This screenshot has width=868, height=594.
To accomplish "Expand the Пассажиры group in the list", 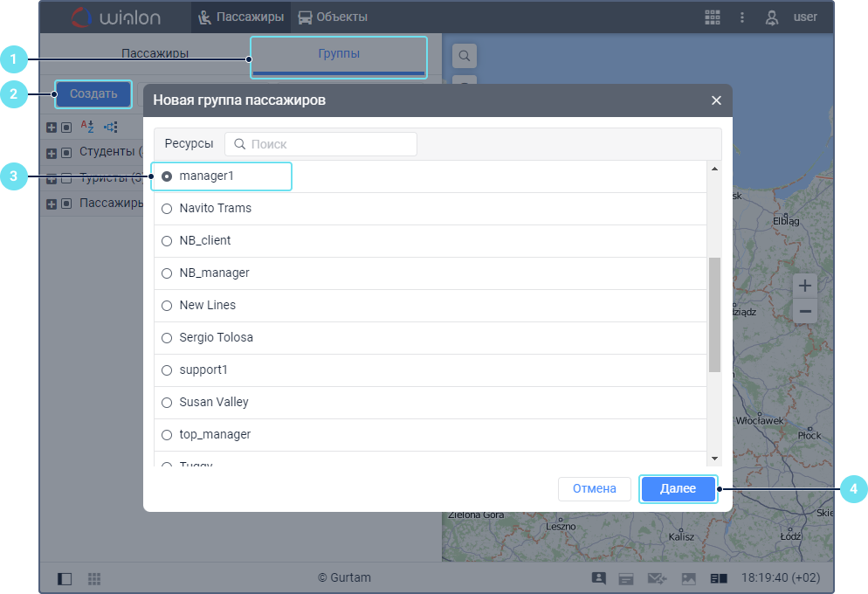I will [x=52, y=204].
